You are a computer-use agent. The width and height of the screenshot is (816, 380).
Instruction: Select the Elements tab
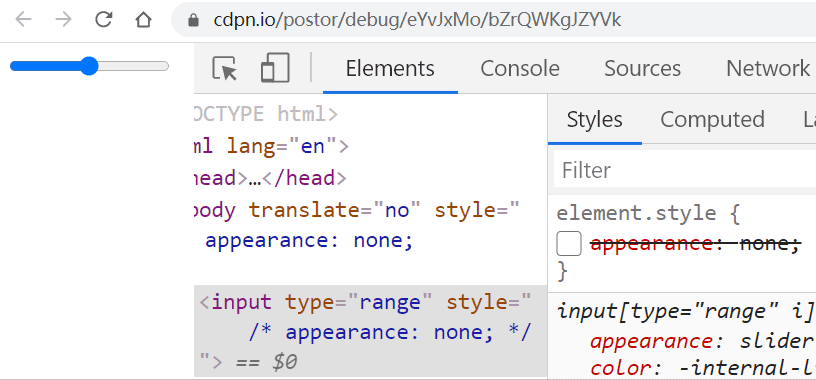coord(390,68)
